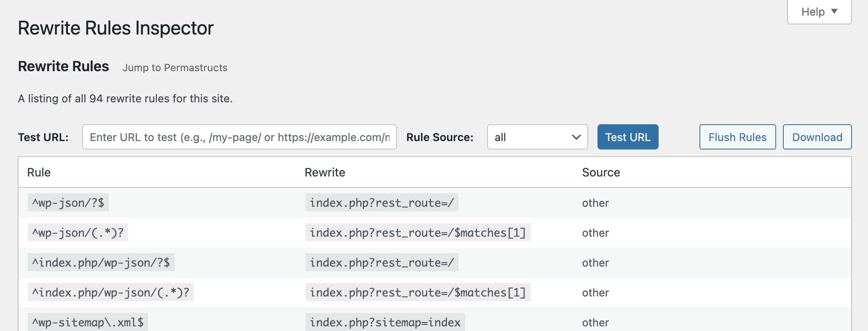Image resolution: width=868 pixels, height=331 pixels.
Task: Click the Source column header
Action: coord(601,173)
